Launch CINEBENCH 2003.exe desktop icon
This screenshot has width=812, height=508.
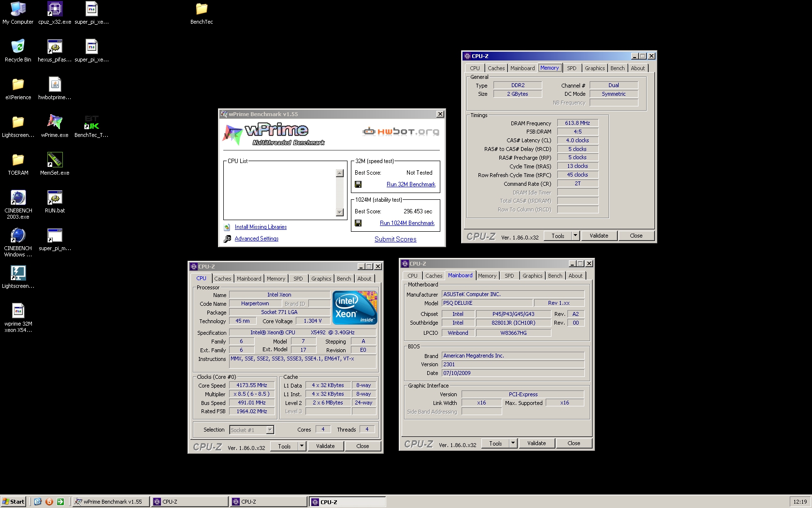[x=18, y=205]
